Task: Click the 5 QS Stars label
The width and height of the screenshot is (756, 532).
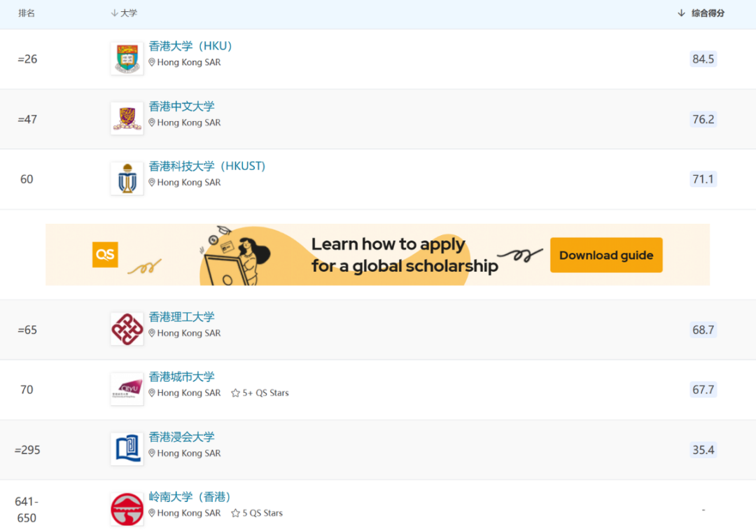Action: coord(262,513)
